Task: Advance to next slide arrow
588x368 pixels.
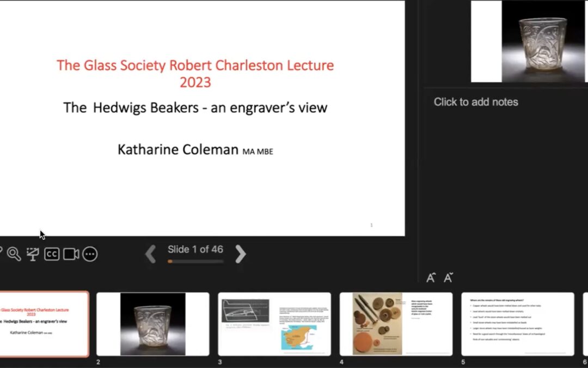Action: pos(240,254)
